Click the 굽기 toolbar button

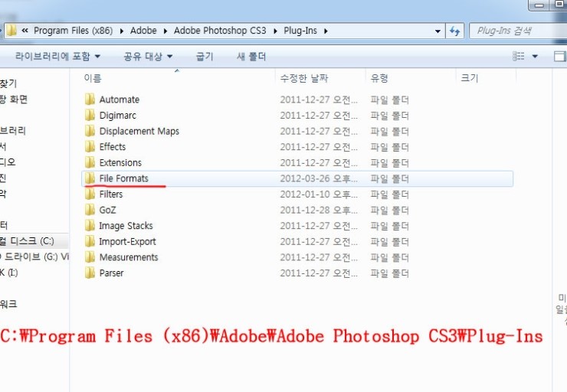click(205, 57)
